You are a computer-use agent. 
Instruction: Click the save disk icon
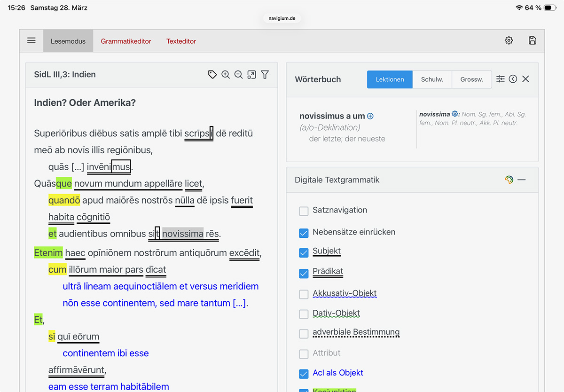click(532, 41)
